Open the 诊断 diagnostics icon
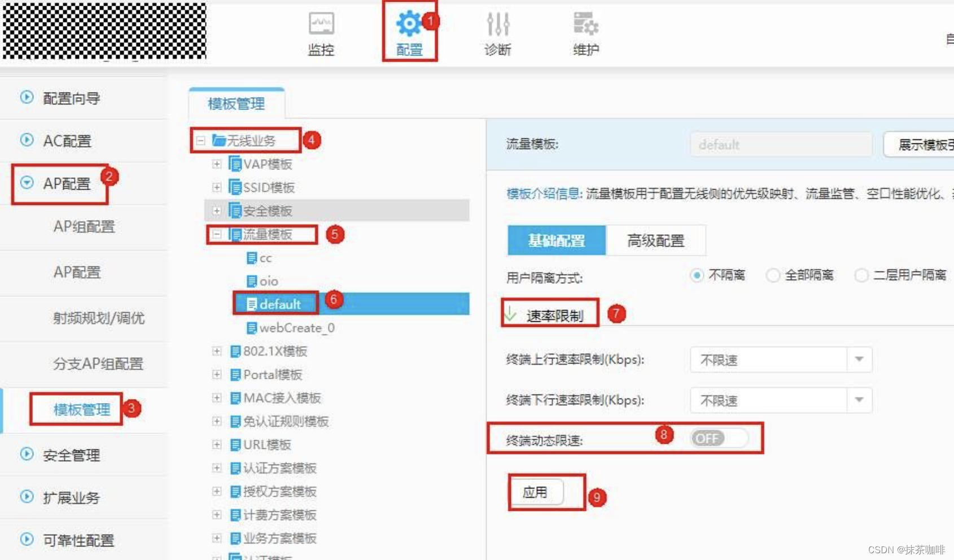This screenshot has height=560, width=954. tap(498, 24)
